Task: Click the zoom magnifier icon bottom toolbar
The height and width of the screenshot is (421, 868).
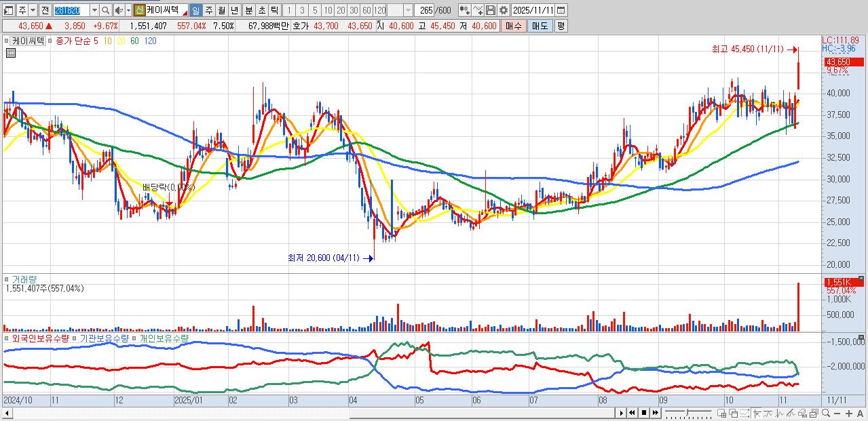Action: [826, 412]
